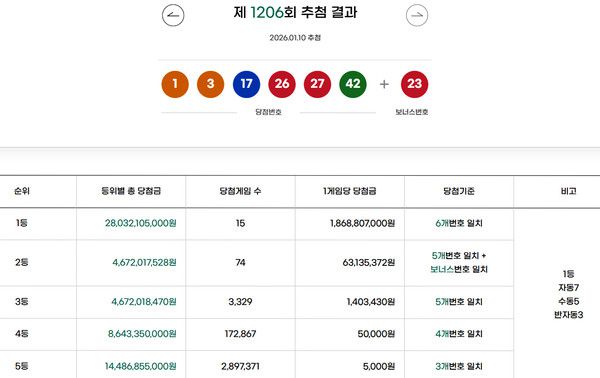Image resolution: width=600 pixels, height=378 pixels.
Task: Click winner count 3,329
Action: pyautogui.click(x=240, y=301)
